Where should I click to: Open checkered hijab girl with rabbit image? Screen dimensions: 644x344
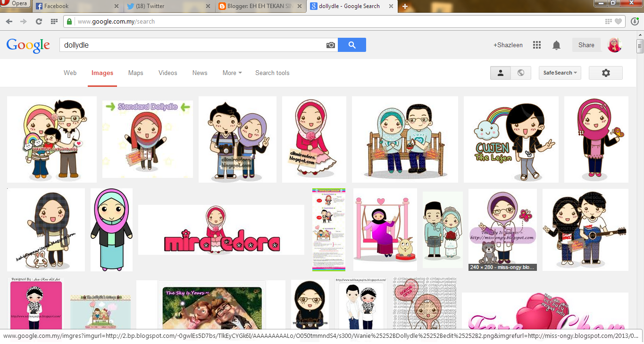(46, 230)
